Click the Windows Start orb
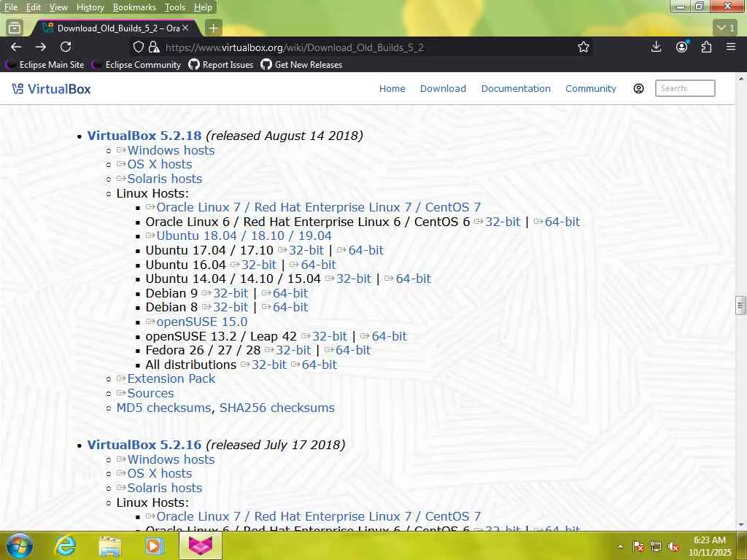 coord(20,545)
